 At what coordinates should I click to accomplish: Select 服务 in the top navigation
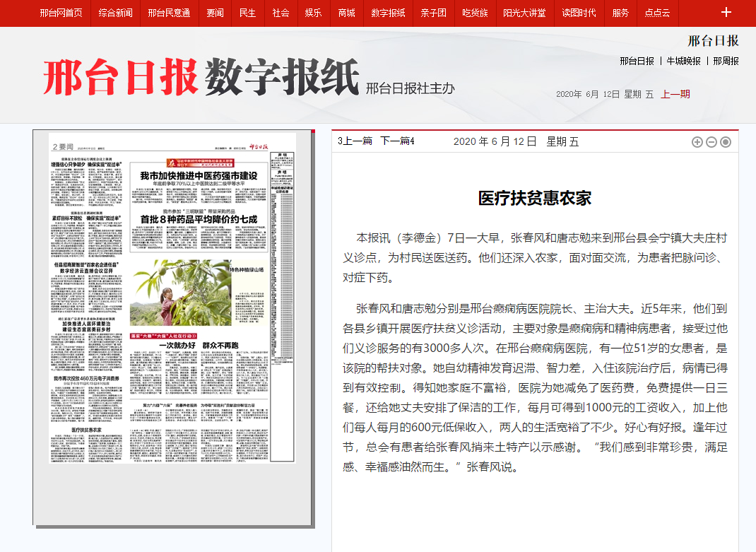[620, 13]
